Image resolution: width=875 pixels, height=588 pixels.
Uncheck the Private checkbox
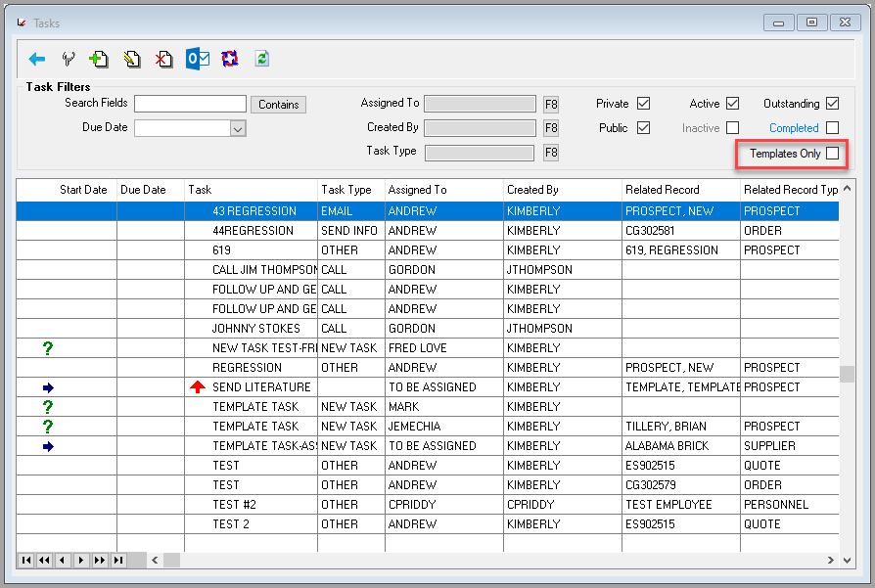point(644,103)
